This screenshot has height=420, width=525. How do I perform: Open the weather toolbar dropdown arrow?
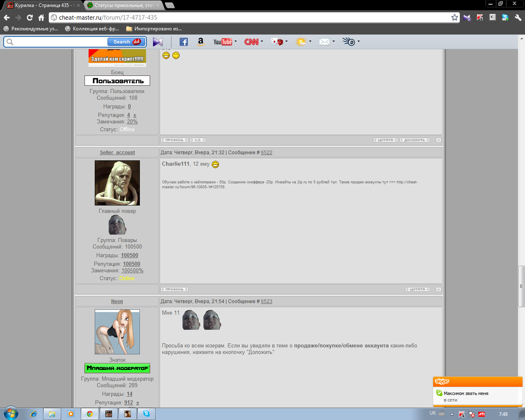point(310,41)
